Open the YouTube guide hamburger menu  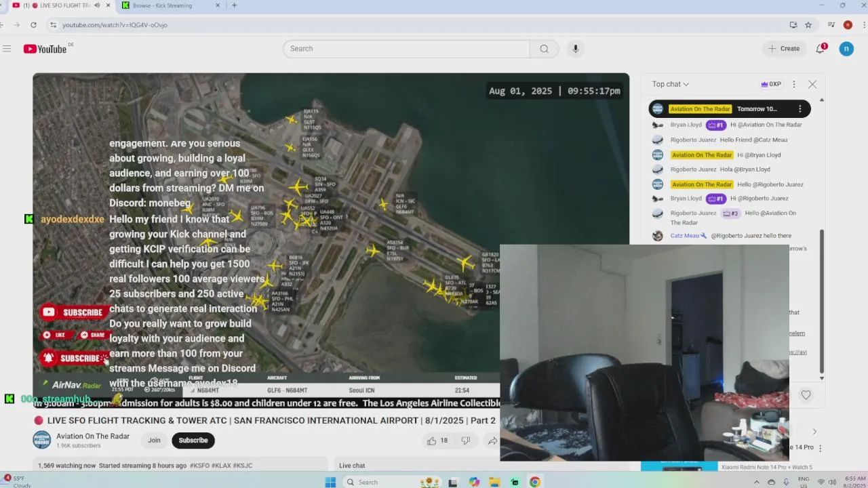(x=7, y=49)
